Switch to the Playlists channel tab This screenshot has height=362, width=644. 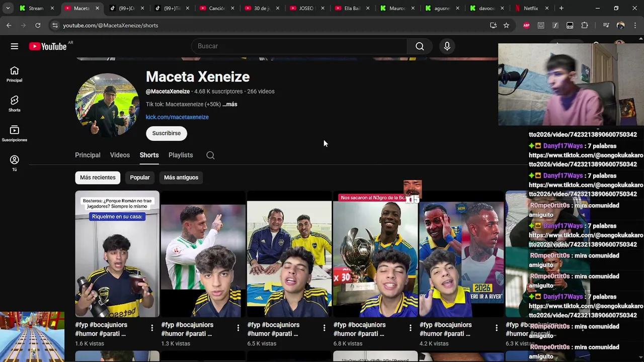(x=181, y=155)
